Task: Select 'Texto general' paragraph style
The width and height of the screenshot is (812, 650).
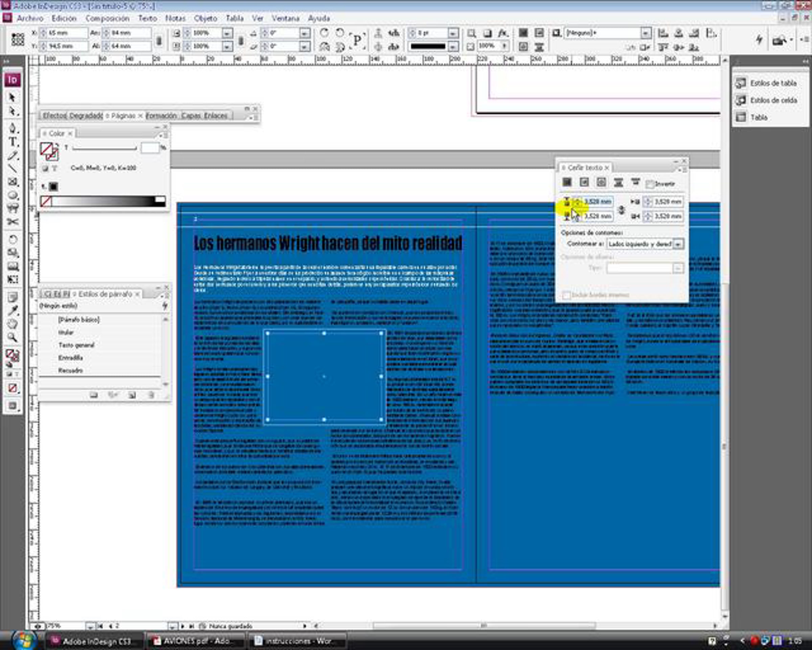Action: point(76,345)
